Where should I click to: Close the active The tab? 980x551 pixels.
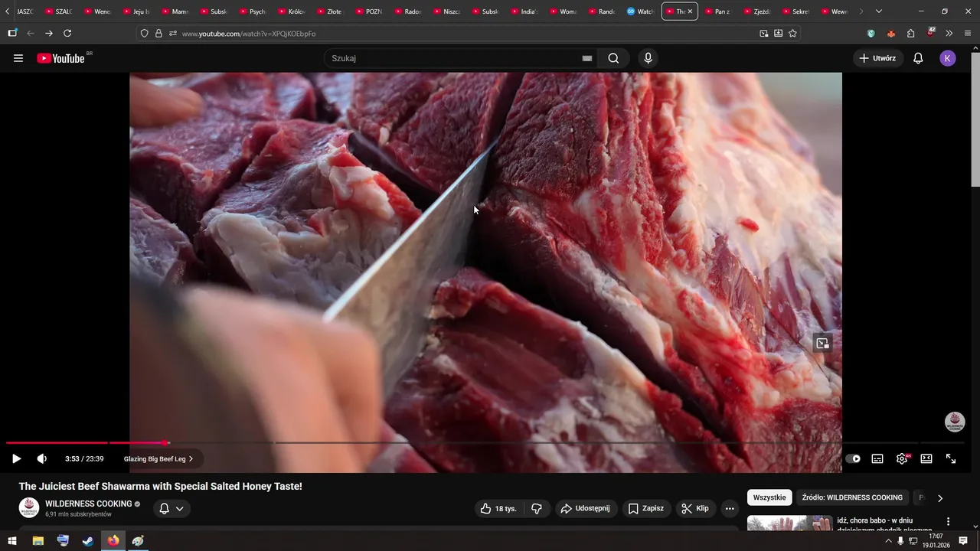coord(690,11)
